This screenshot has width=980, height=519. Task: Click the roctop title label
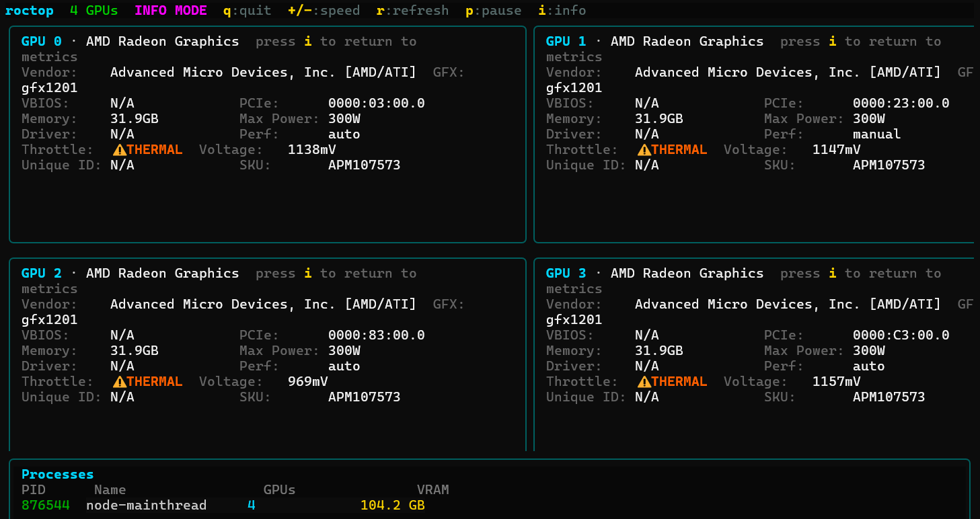point(30,11)
